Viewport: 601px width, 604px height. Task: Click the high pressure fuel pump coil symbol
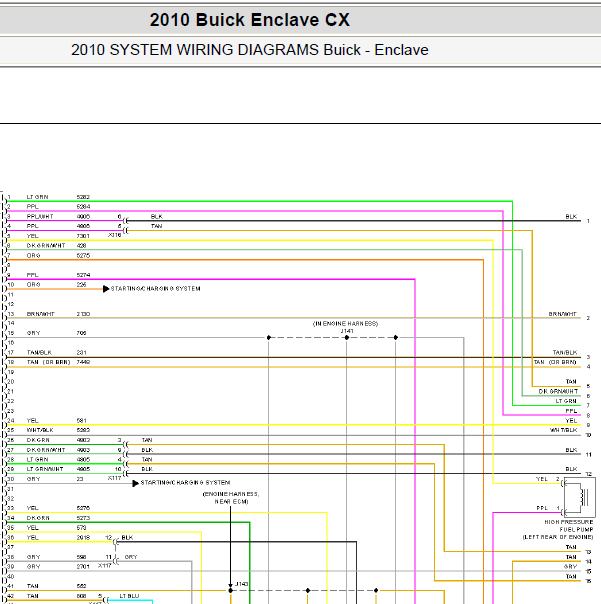(x=580, y=497)
